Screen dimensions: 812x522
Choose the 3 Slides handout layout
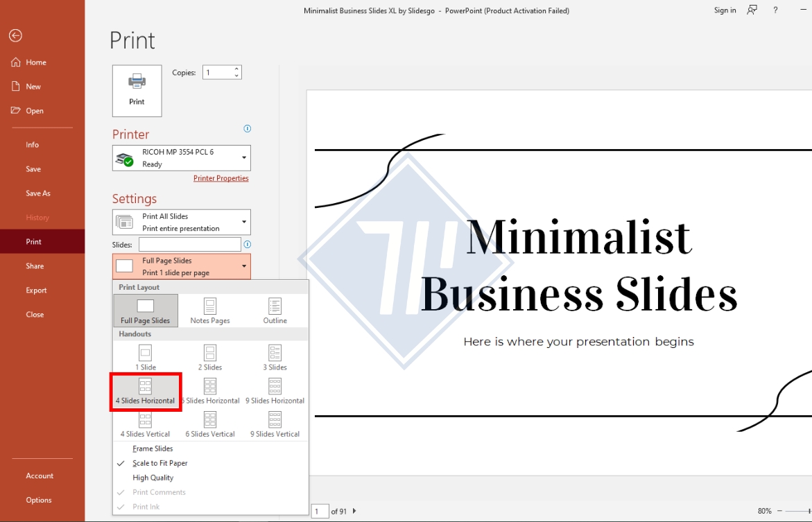pos(275,358)
